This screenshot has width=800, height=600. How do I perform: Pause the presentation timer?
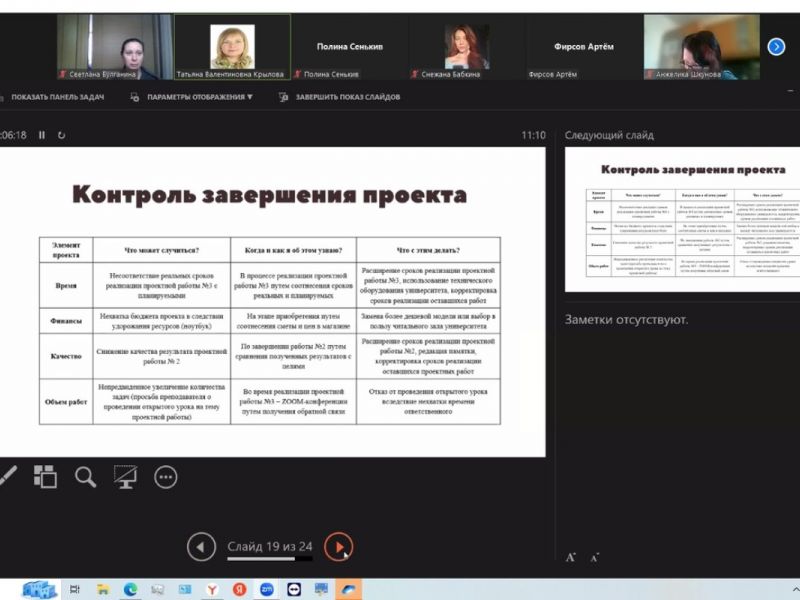(42, 135)
